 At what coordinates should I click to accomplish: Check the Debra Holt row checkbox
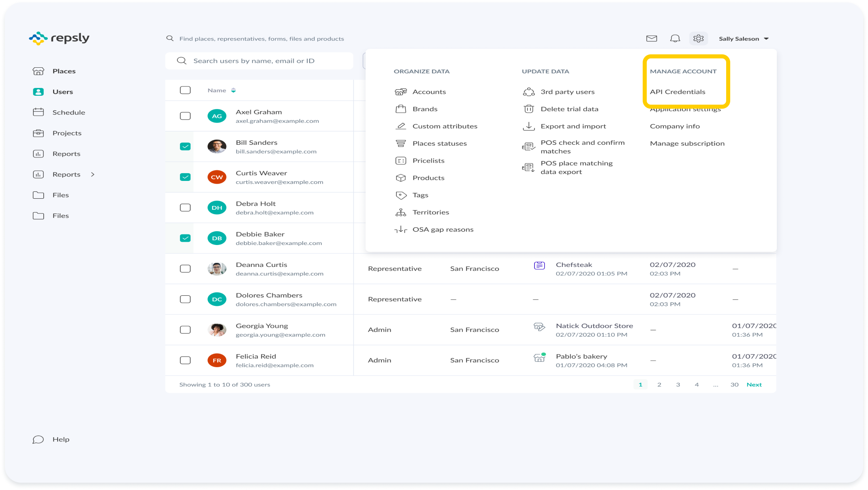[x=185, y=208]
